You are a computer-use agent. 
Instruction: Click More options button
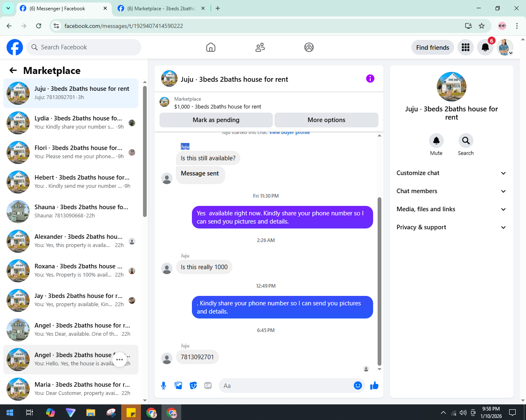pyautogui.click(x=326, y=120)
